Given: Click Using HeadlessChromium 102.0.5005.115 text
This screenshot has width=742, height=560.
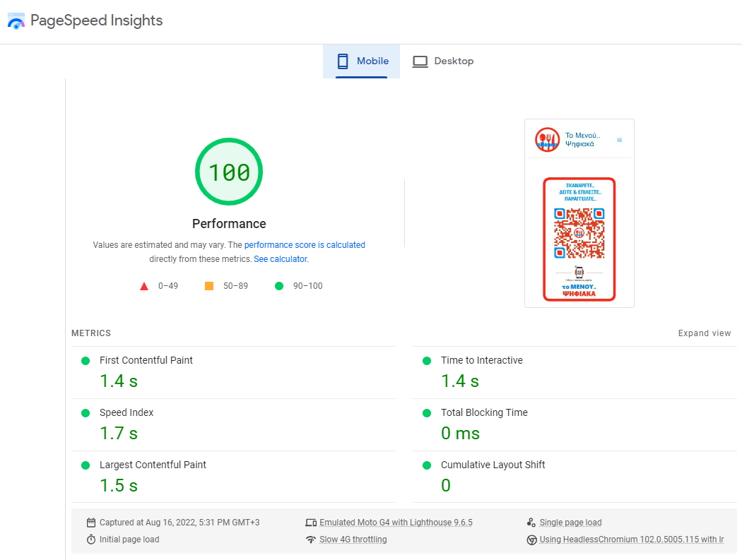Looking at the screenshot, I should 632,540.
